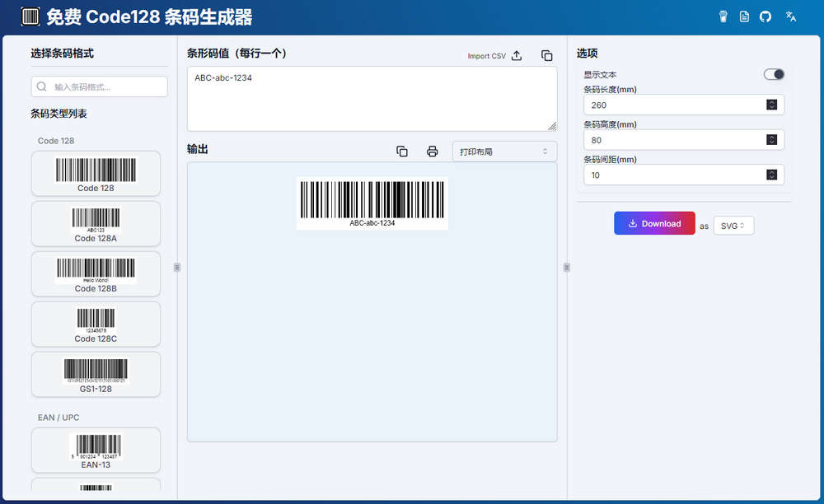Select the Code 128B barcode type card
This screenshot has width=824, height=504.
[96, 274]
